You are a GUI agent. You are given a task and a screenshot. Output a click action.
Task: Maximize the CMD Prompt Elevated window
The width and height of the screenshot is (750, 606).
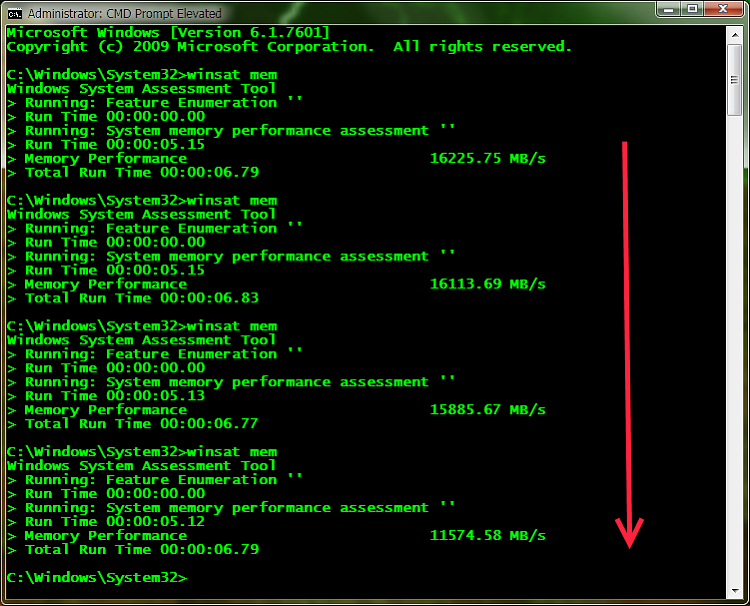pos(692,9)
